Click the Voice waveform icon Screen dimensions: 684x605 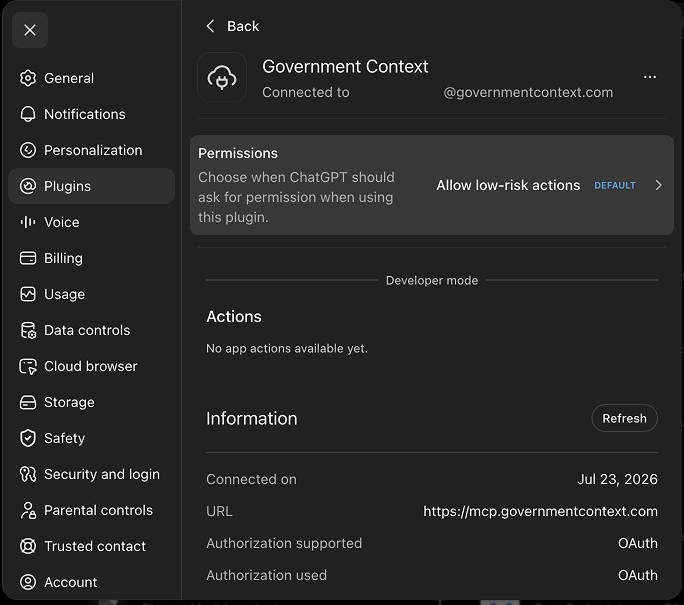[x=28, y=222]
